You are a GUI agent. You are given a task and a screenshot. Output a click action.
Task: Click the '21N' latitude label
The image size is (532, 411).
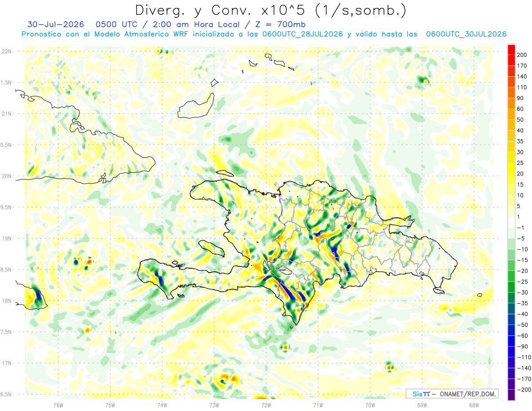coord(6,114)
